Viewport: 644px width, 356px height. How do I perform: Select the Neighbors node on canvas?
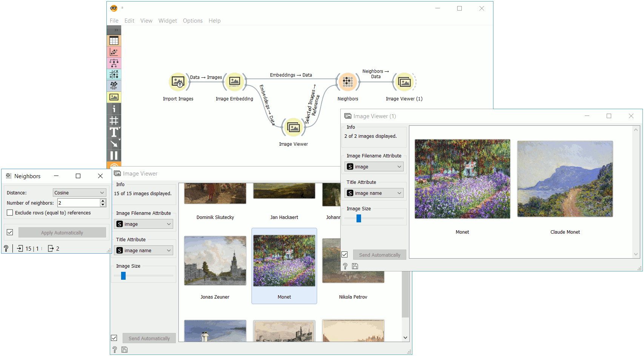[x=347, y=82]
